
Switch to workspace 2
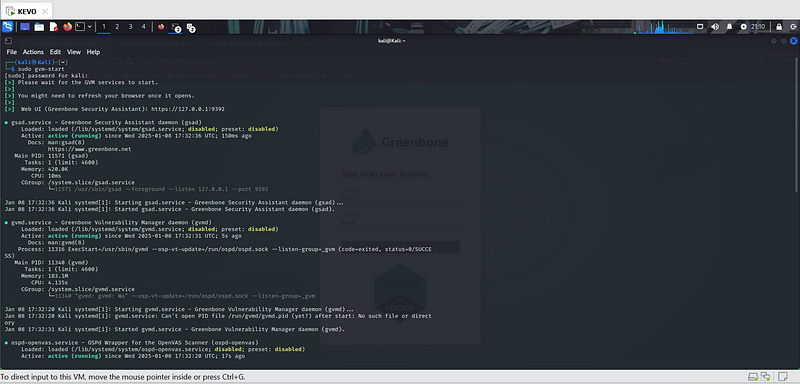pyautogui.click(x=117, y=27)
